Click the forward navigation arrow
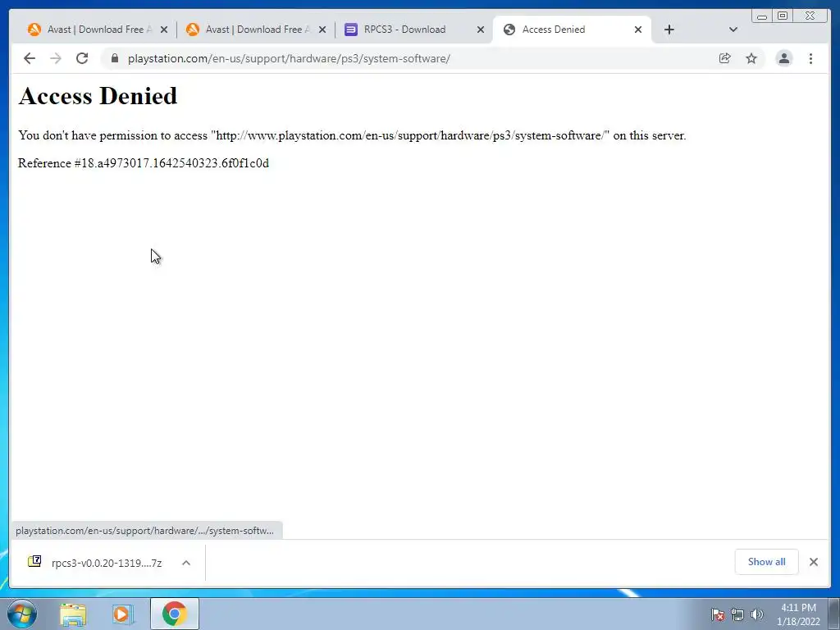 56,58
